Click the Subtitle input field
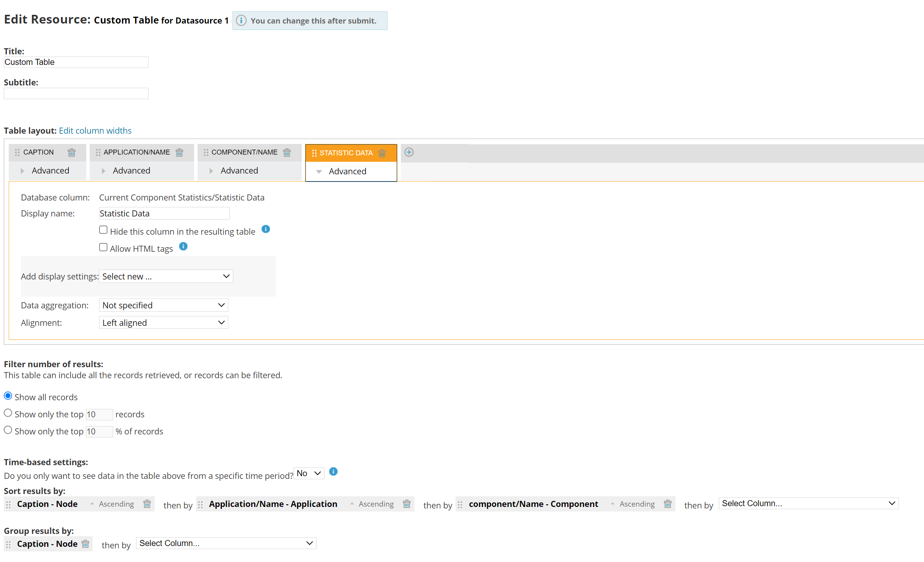The image size is (924, 562). point(76,93)
